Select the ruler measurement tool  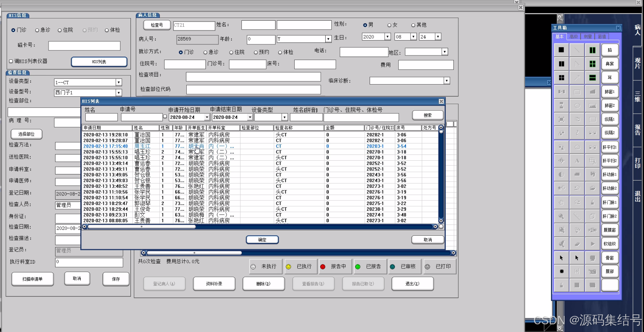coord(577,216)
